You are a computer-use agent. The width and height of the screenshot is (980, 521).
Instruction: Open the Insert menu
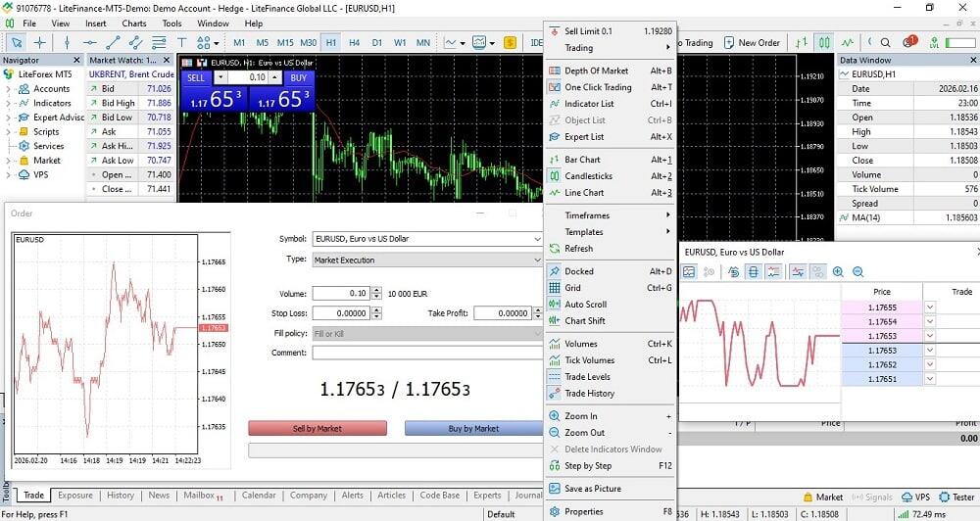pos(96,24)
